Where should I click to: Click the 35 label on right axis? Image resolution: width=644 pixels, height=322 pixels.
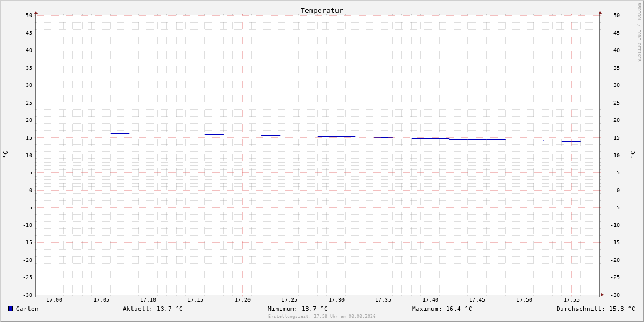[x=617, y=68]
